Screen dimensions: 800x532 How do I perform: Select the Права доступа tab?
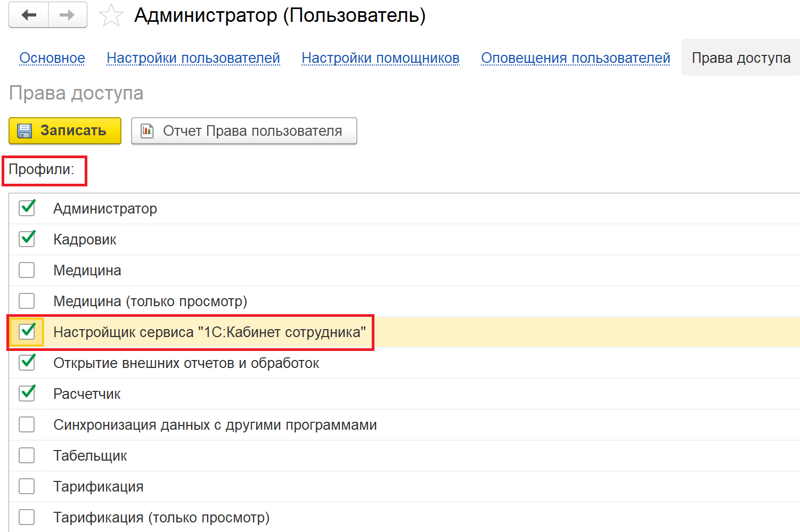tap(741, 58)
